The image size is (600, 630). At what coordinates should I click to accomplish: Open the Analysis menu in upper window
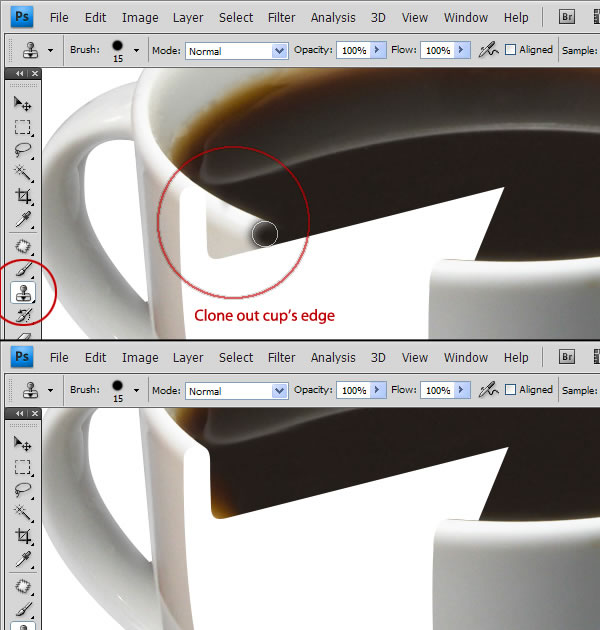(333, 18)
